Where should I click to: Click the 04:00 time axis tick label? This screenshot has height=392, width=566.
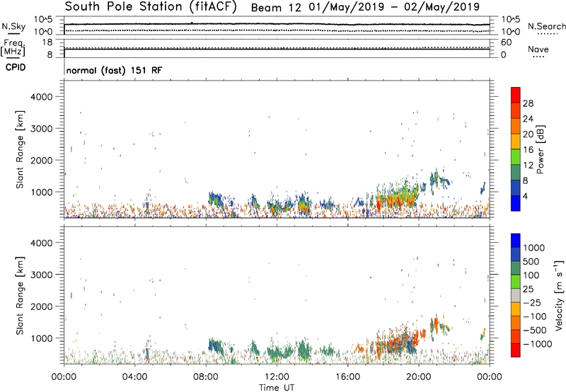click(x=134, y=377)
